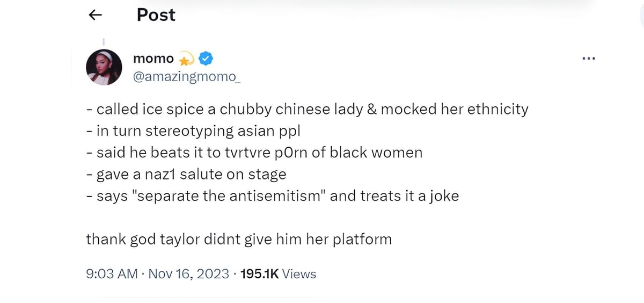Click the "stereotyping asian ppl" line
The height and width of the screenshot is (303, 644).
tap(199, 131)
